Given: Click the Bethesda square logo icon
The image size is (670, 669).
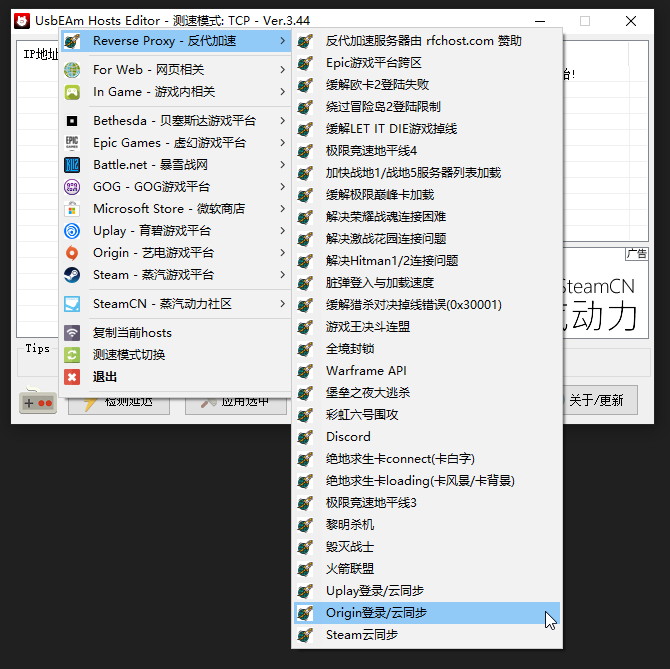Looking at the screenshot, I should [72, 121].
